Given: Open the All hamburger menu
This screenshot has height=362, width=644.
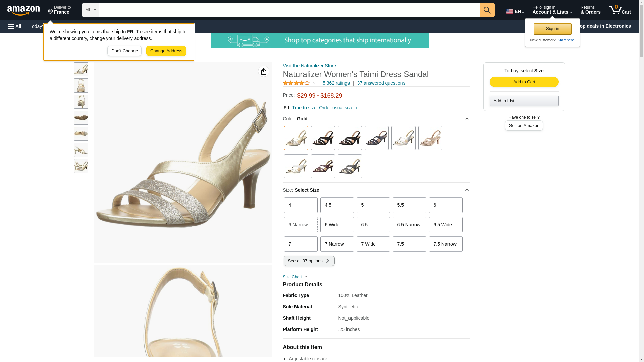Looking at the screenshot, I should pyautogui.click(x=15, y=26).
